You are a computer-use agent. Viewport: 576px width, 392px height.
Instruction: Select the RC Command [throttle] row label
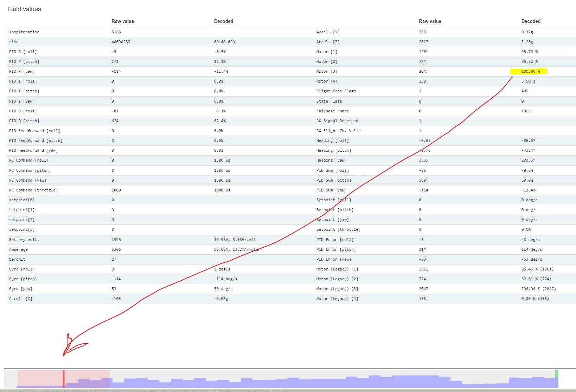pyautogui.click(x=33, y=190)
